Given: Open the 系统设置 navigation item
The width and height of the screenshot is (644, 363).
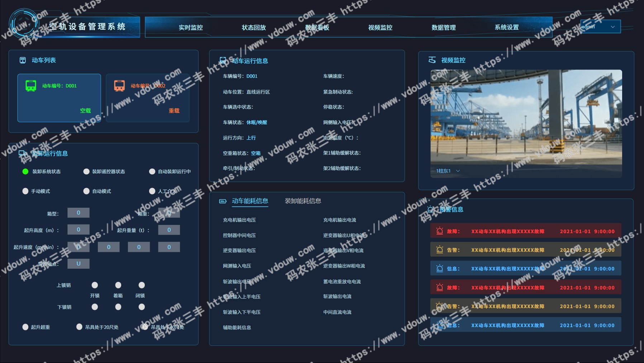Looking at the screenshot, I should (506, 28).
